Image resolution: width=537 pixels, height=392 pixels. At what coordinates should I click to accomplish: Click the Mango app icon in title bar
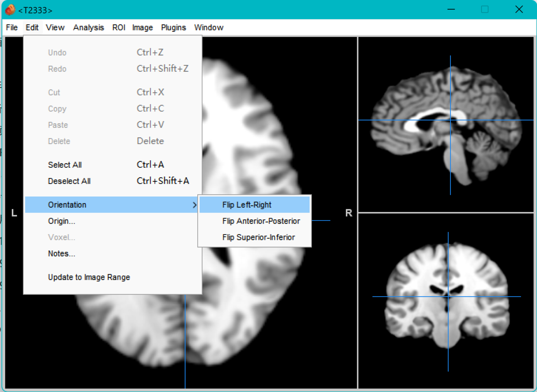[x=10, y=10]
